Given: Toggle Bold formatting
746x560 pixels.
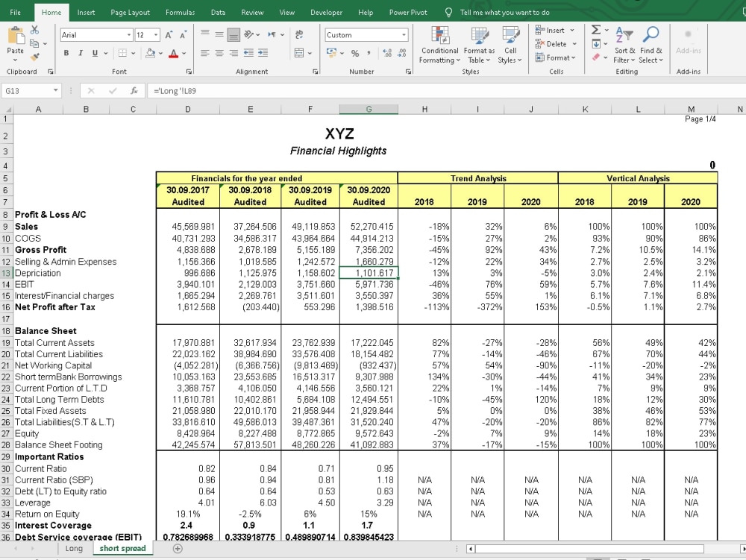Looking at the screenshot, I should pyautogui.click(x=66, y=53).
